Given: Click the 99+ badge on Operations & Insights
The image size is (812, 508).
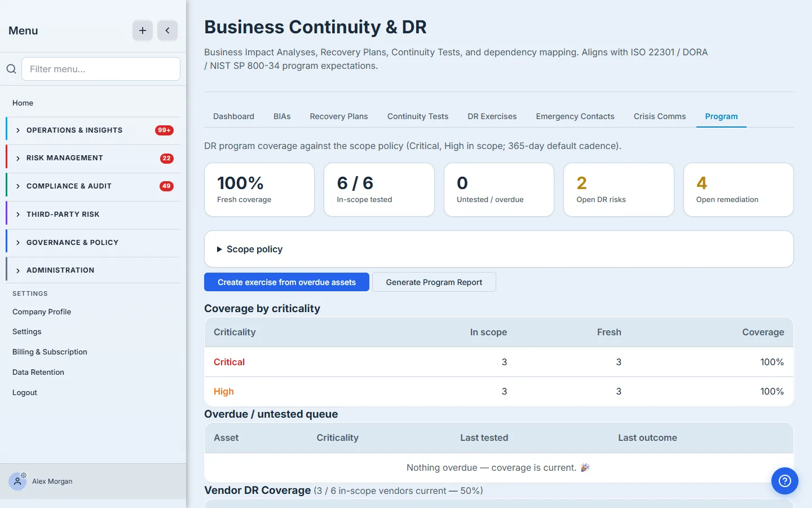Looking at the screenshot, I should coord(164,130).
